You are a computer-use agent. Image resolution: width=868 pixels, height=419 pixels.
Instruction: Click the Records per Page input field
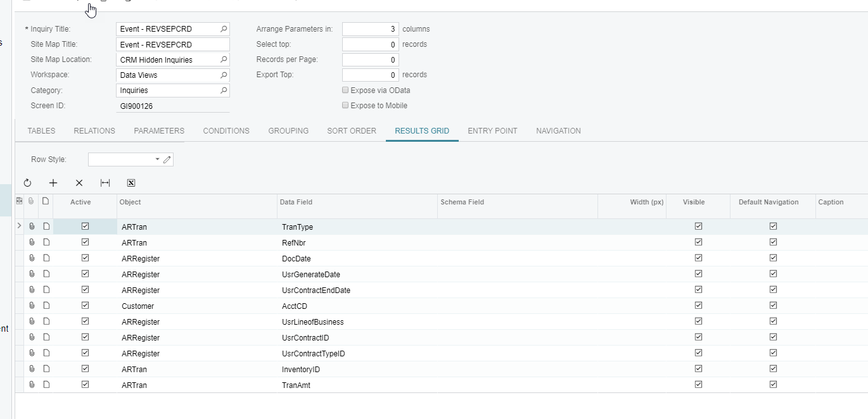point(370,60)
